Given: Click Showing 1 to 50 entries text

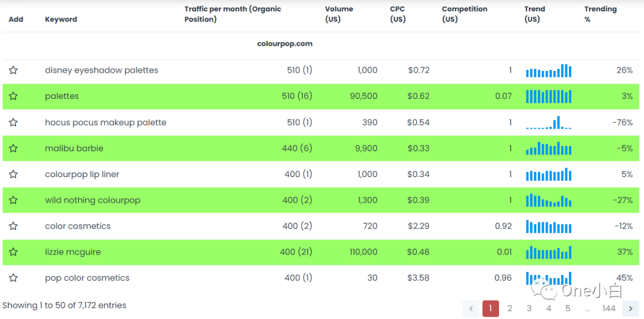Looking at the screenshot, I should point(64,305).
